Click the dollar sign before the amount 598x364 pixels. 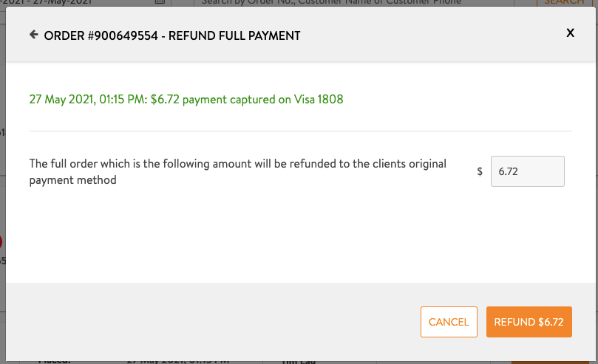click(x=480, y=171)
